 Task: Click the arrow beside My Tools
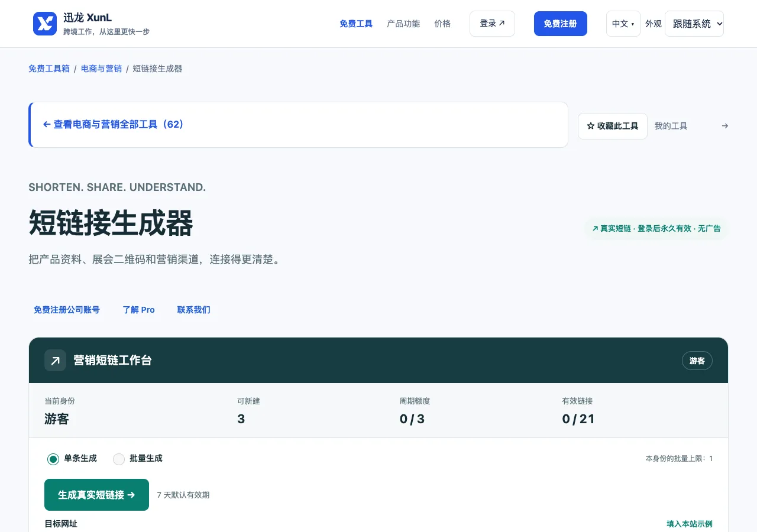(x=725, y=126)
